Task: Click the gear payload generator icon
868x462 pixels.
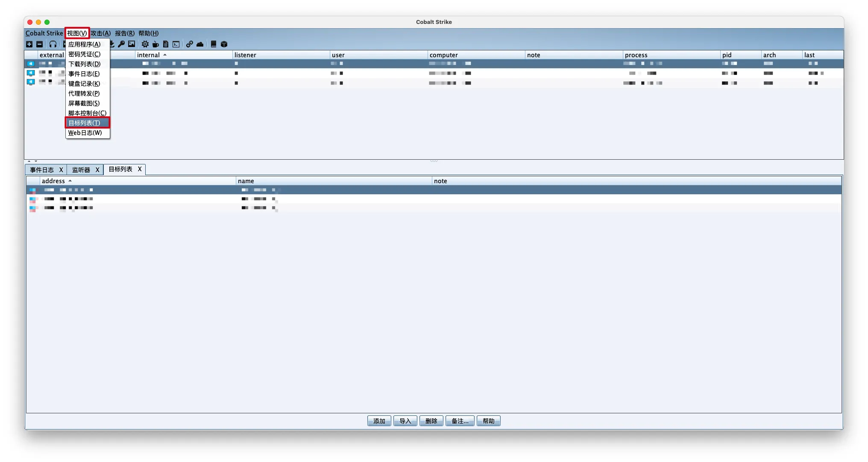Action: [x=145, y=44]
